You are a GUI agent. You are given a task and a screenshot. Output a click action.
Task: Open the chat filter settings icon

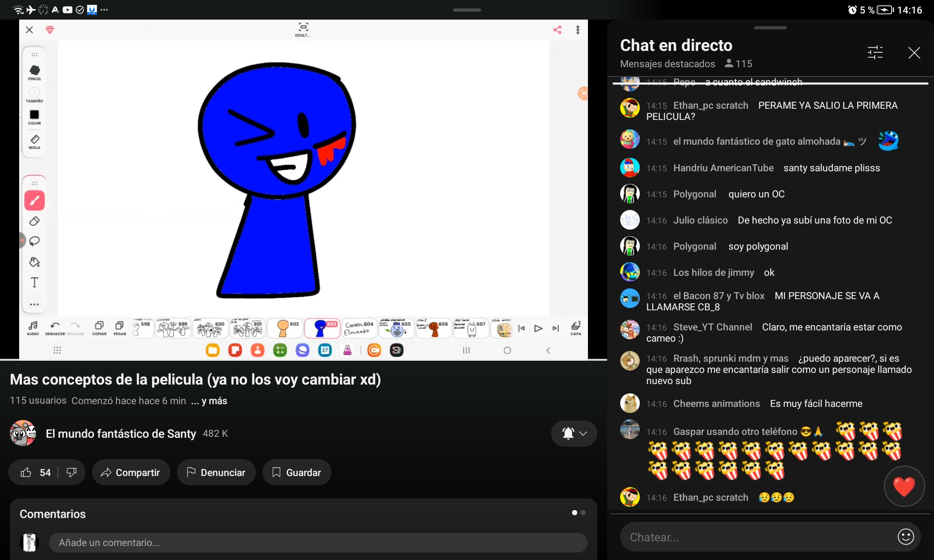pos(875,52)
